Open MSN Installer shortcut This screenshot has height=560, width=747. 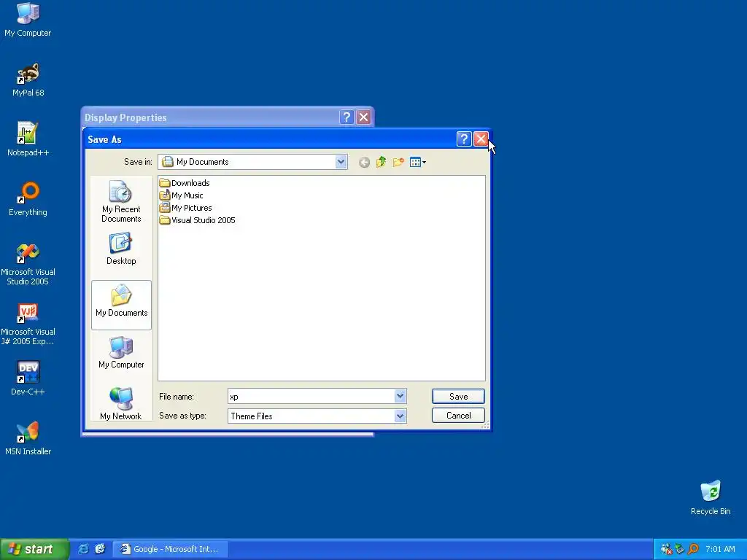click(x=28, y=438)
